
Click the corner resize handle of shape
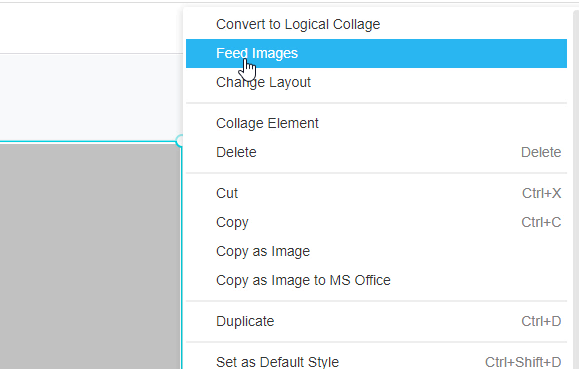180,141
